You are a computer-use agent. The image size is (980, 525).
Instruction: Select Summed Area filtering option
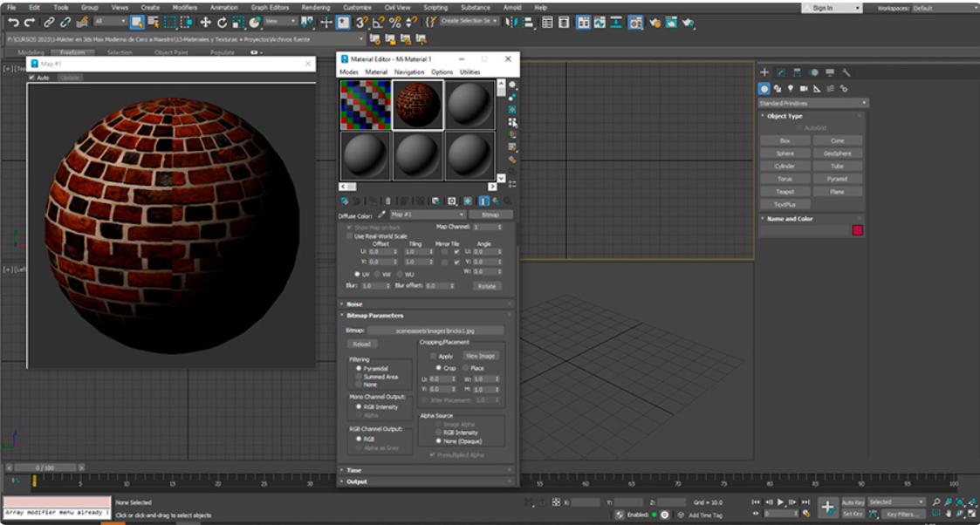[359, 377]
